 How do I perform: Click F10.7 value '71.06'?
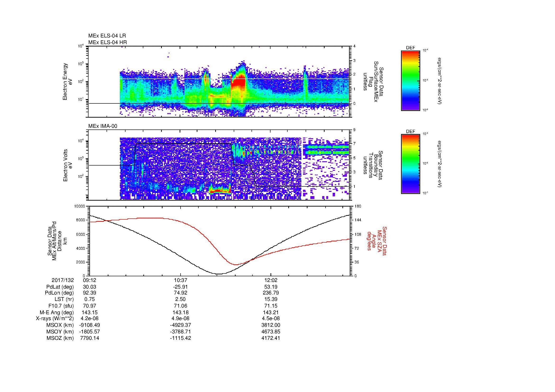(x=180, y=306)
